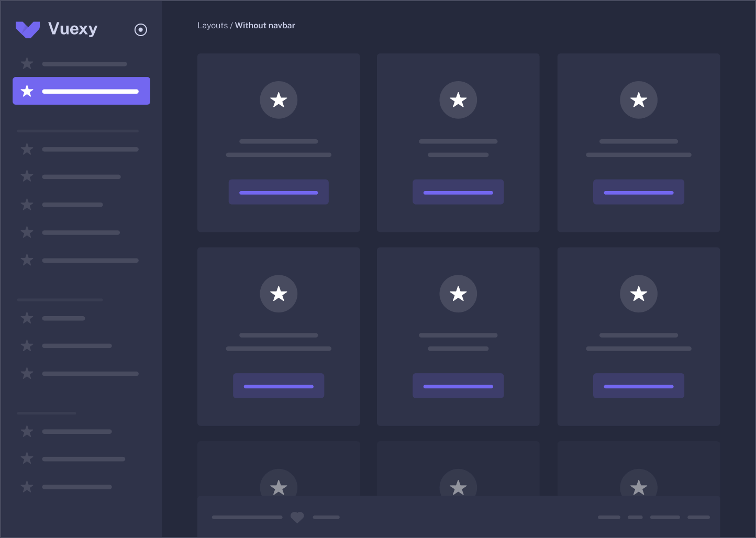Click the rightmost footer link
The image size is (756, 538).
(698, 517)
